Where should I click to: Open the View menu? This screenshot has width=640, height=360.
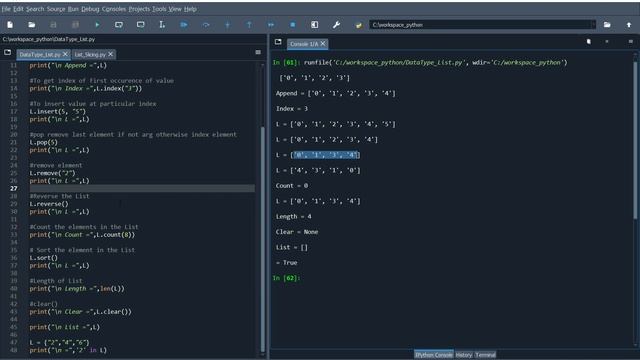tap(175, 9)
